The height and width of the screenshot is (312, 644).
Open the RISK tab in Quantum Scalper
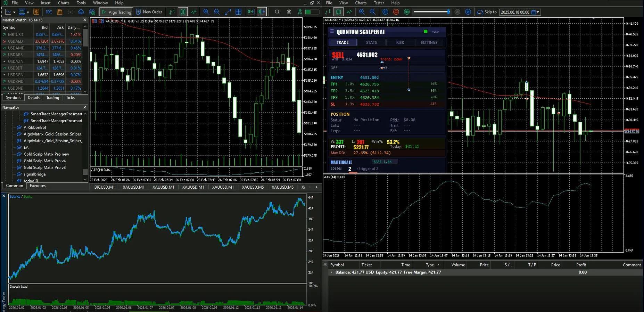(400, 42)
